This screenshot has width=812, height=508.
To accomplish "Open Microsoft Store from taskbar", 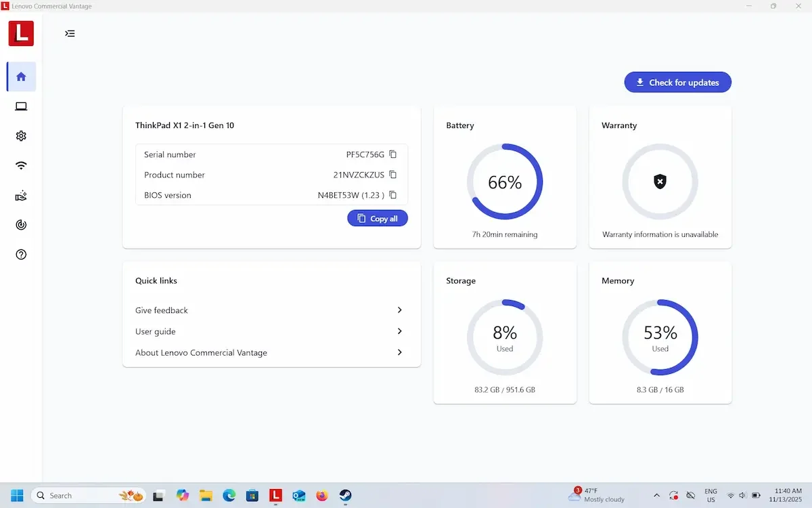I will [252, 495].
